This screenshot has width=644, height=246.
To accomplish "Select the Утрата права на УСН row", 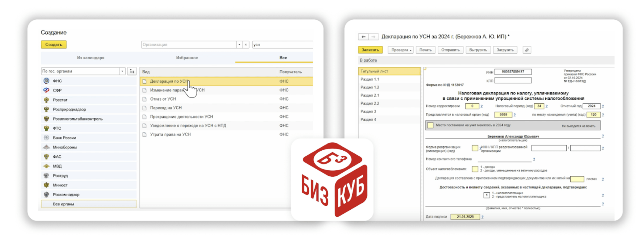I will [x=226, y=135].
